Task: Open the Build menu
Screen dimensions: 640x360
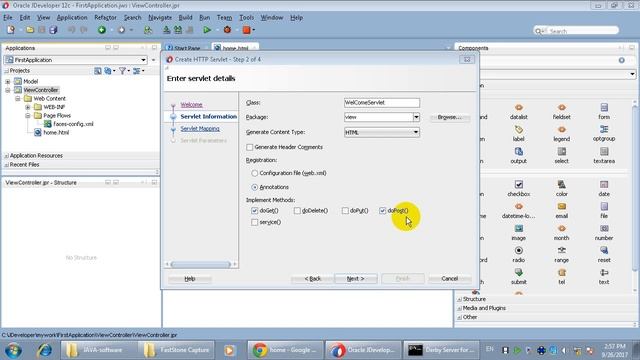Action: tap(185, 18)
